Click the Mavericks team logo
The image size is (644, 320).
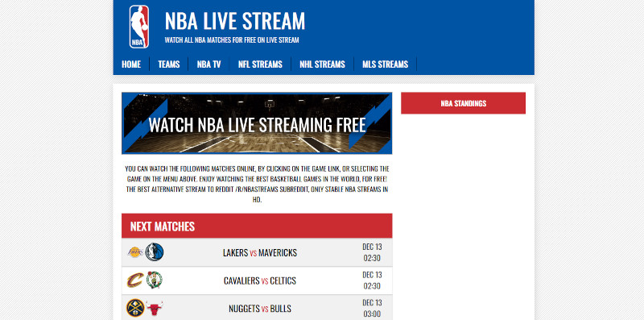point(155,252)
